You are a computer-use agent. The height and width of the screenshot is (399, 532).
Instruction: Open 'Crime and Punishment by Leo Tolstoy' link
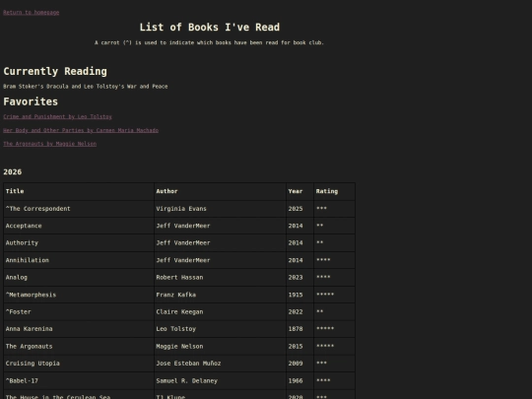coord(57,116)
